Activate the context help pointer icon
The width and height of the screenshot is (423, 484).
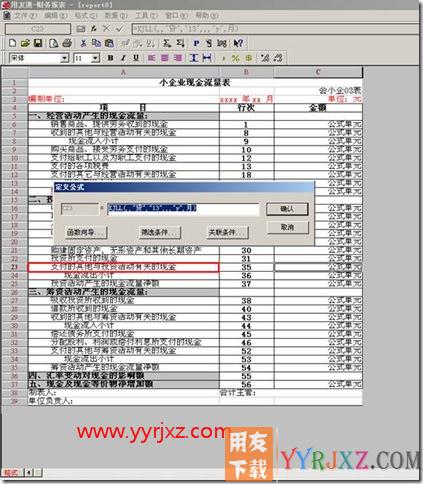(x=238, y=43)
